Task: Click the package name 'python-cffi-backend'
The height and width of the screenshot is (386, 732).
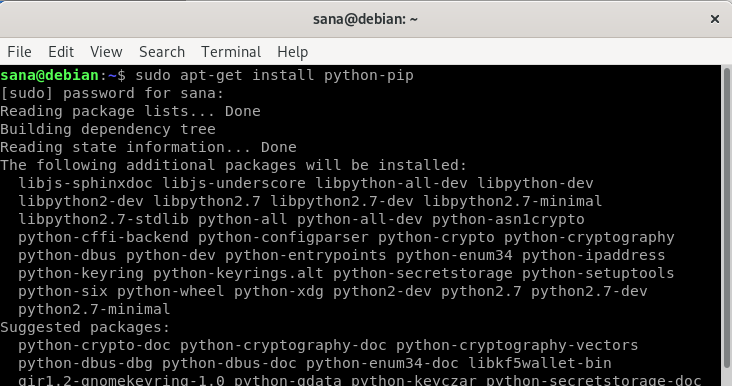Action: 104,237
